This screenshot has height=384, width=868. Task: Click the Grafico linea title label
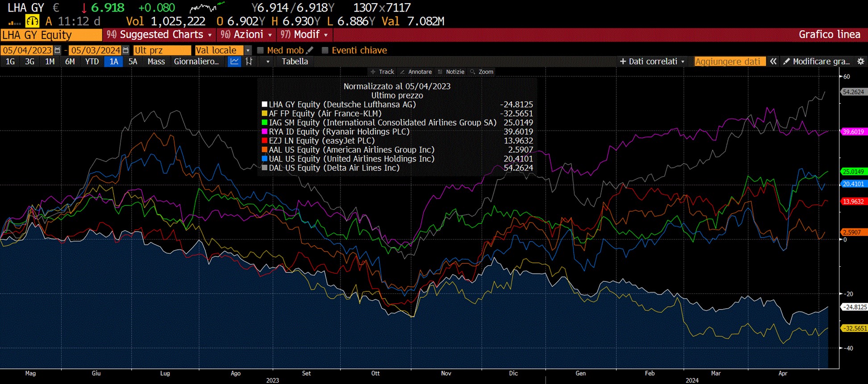[x=829, y=35]
